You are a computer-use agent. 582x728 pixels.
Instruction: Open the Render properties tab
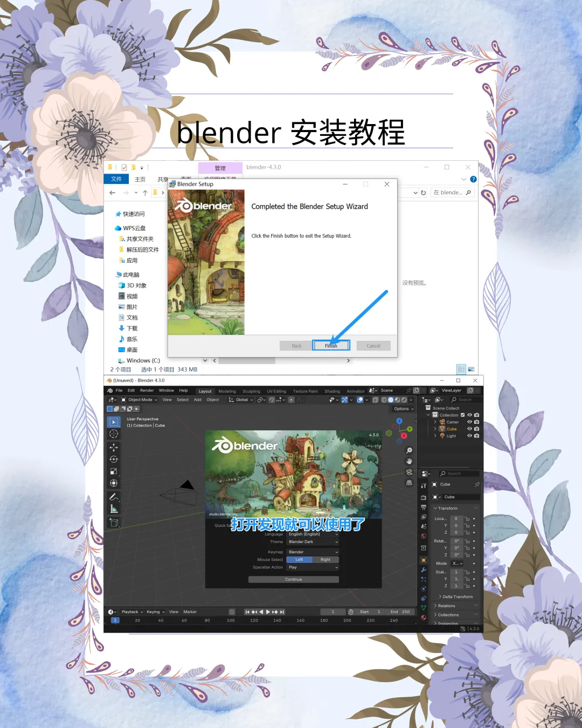[424, 497]
